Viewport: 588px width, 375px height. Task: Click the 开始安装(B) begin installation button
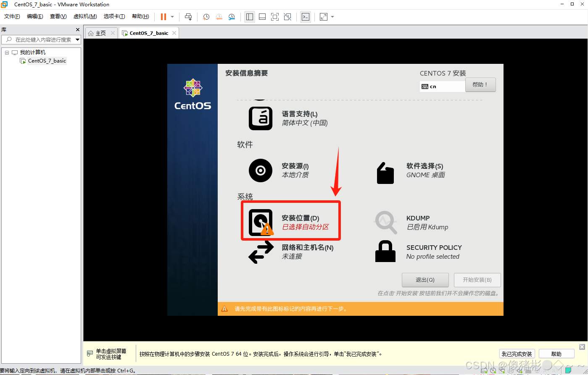[x=477, y=280]
